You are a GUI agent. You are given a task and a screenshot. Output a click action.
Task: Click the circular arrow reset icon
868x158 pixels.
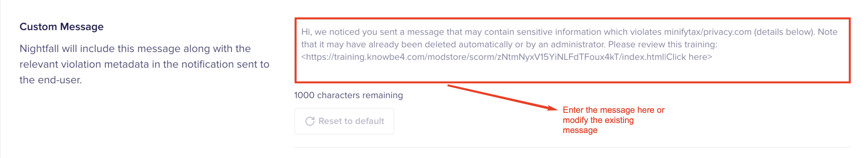pos(310,121)
